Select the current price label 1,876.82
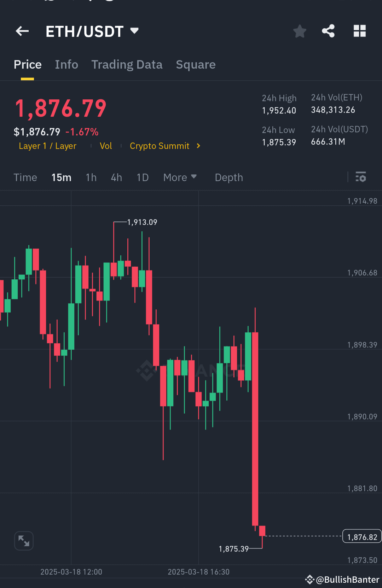The image size is (382, 588). pos(361,536)
